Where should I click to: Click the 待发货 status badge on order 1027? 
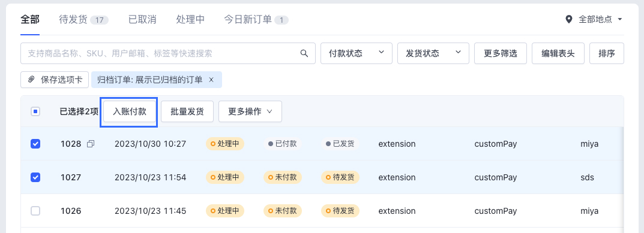pyautogui.click(x=340, y=177)
